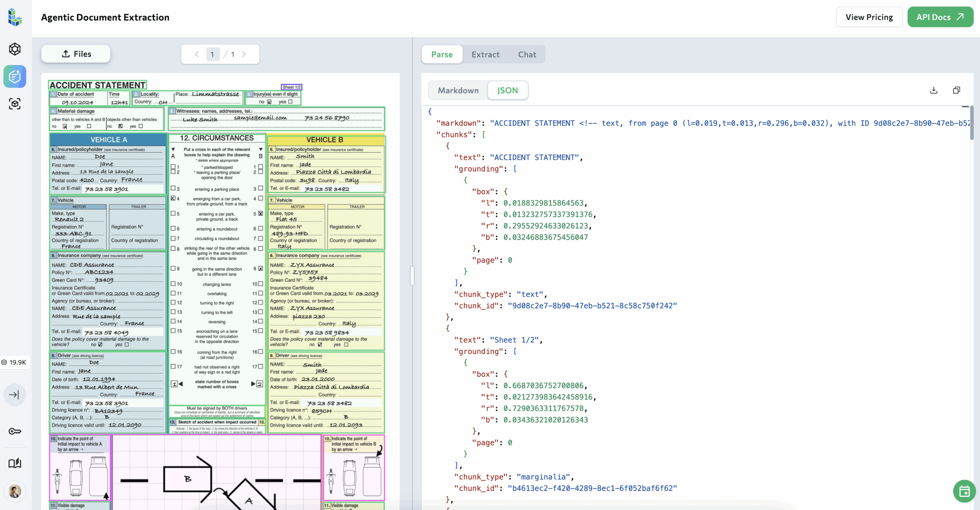Download the JSON output
Screen dimensions: 980x510
point(934,90)
